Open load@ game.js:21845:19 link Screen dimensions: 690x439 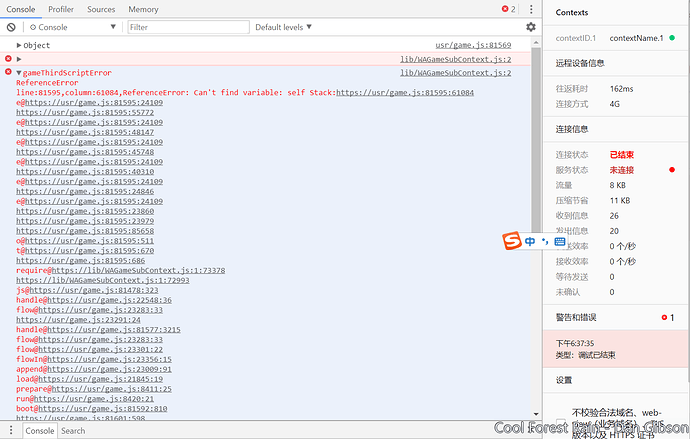click(x=100, y=379)
